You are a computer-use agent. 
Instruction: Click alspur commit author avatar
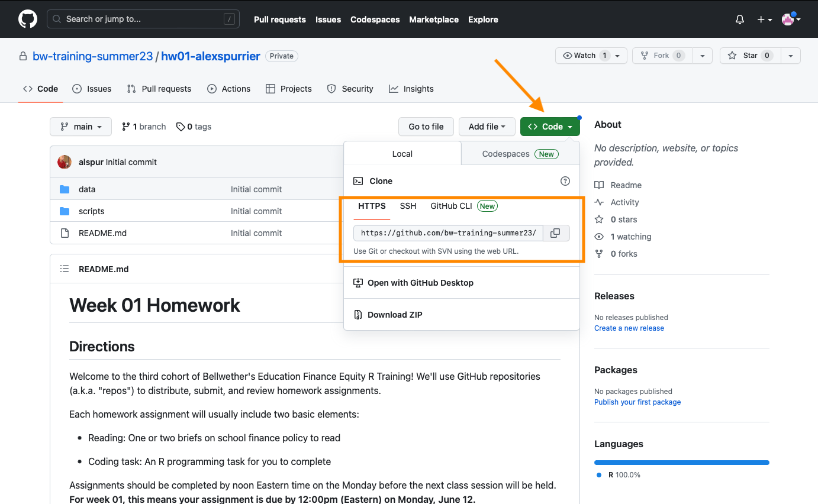[65, 162]
